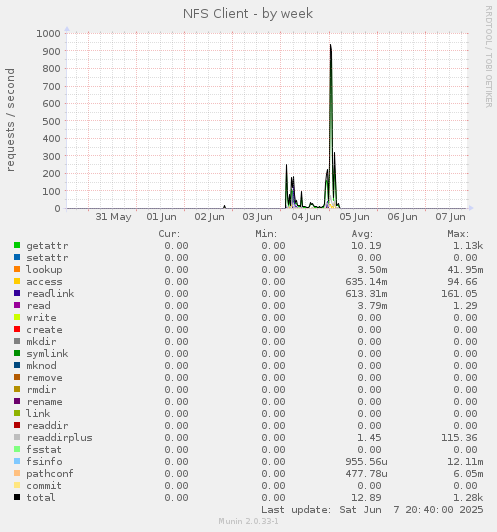Click the setattr blue legend swatch

[x=17, y=257]
